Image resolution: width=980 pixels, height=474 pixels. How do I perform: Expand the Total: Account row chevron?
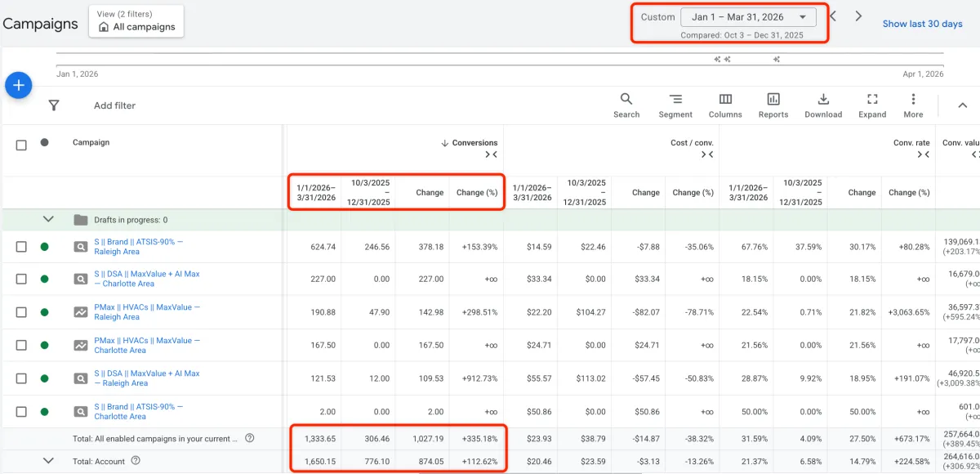coord(48,461)
